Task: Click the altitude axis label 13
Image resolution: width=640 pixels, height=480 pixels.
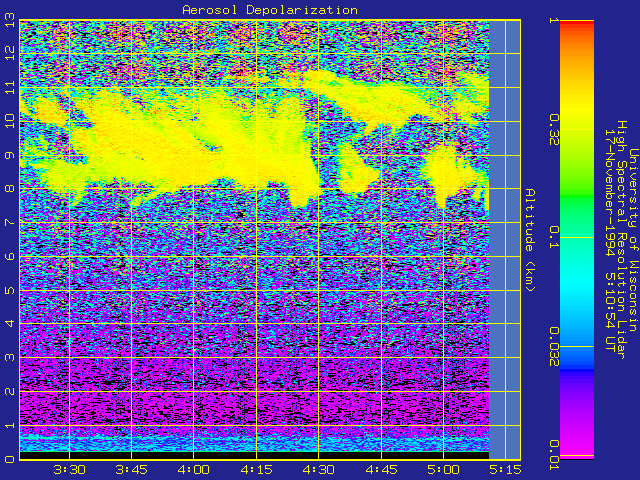Action: coord(9,22)
